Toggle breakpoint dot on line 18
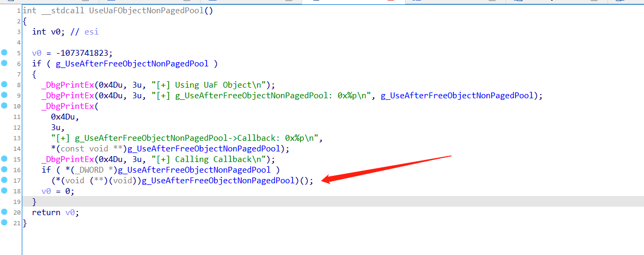 click(x=5, y=191)
